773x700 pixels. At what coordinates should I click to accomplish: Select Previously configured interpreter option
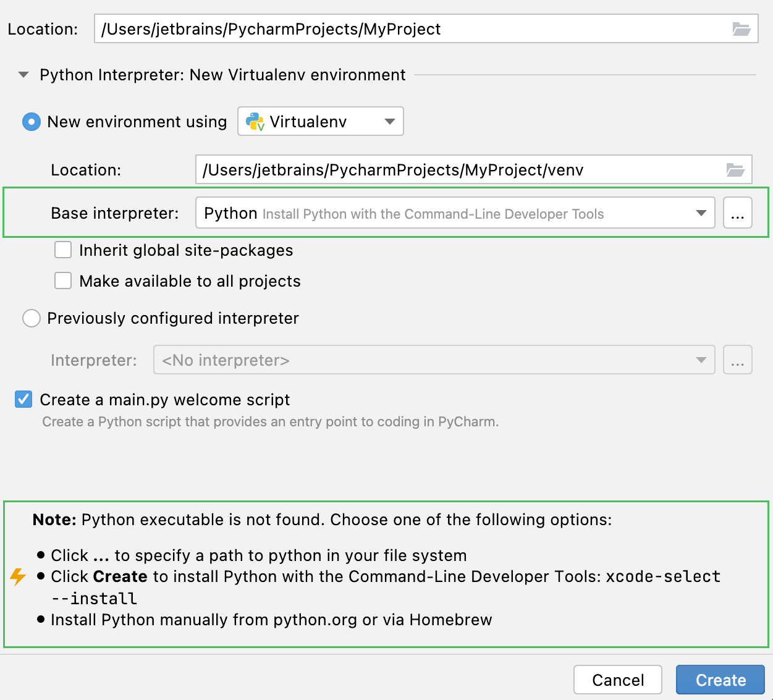click(31, 318)
